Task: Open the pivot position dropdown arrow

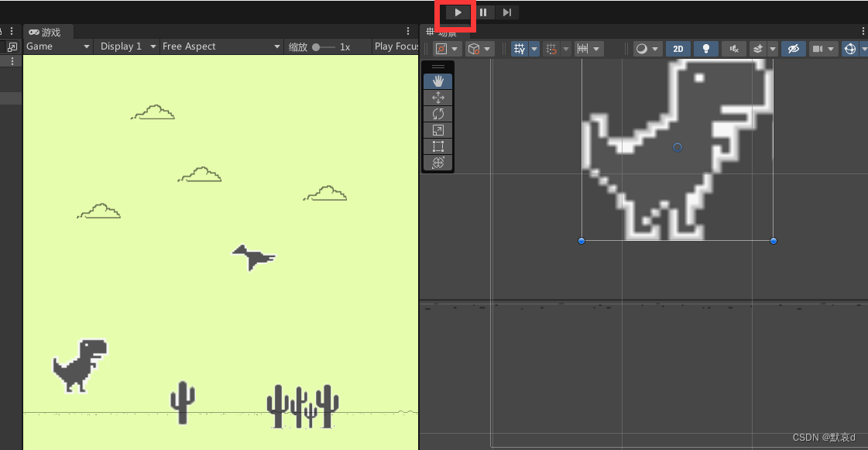Action: pos(455,49)
